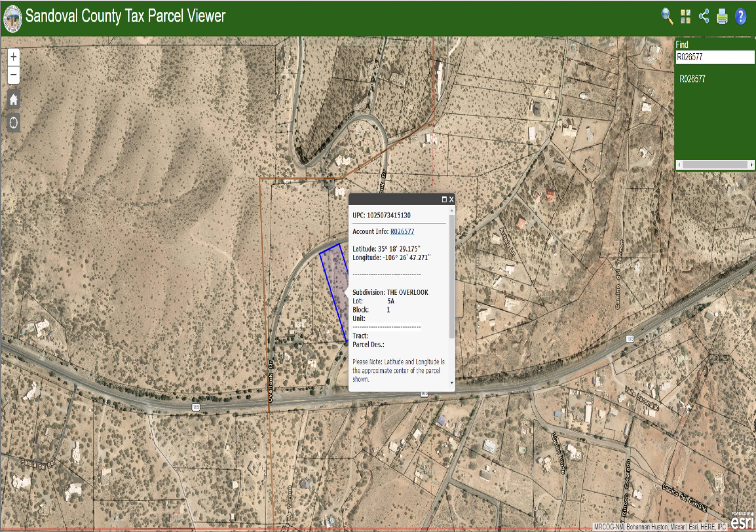
Task: Zoom out using the minus control
Action: pos(14,75)
